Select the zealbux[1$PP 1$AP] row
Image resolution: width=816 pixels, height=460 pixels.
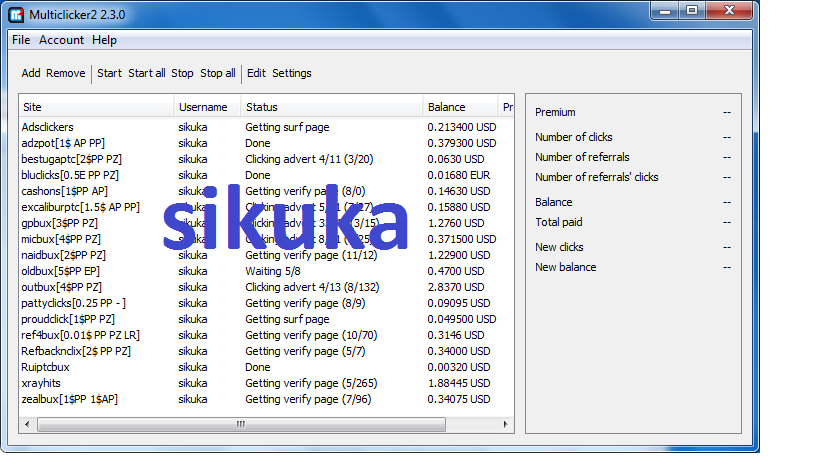tap(266, 400)
